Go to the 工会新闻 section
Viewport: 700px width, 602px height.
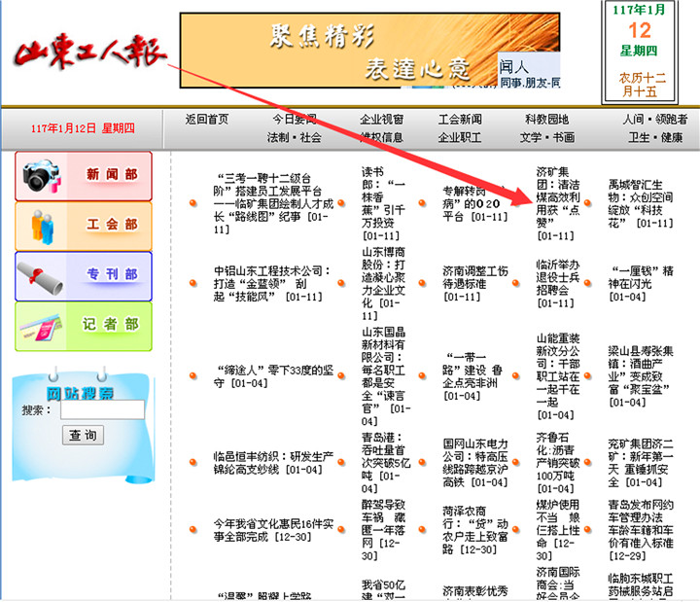[459, 119]
